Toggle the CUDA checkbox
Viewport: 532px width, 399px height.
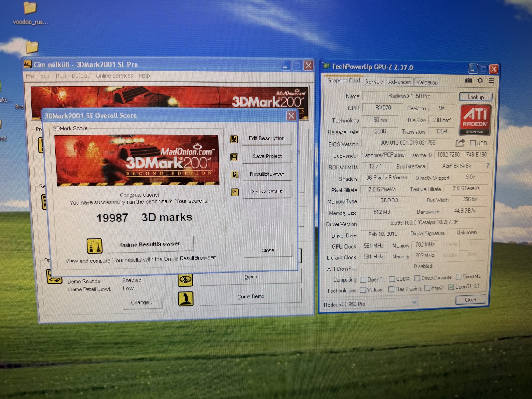coord(392,279)
